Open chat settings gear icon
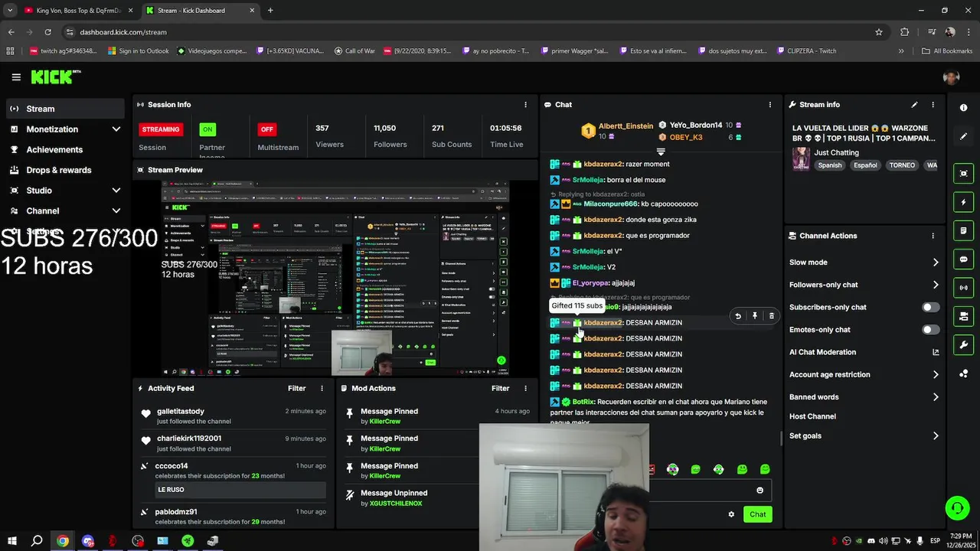Image resolution: width=980 pixels, height=551 pixels. click(731, 514)
